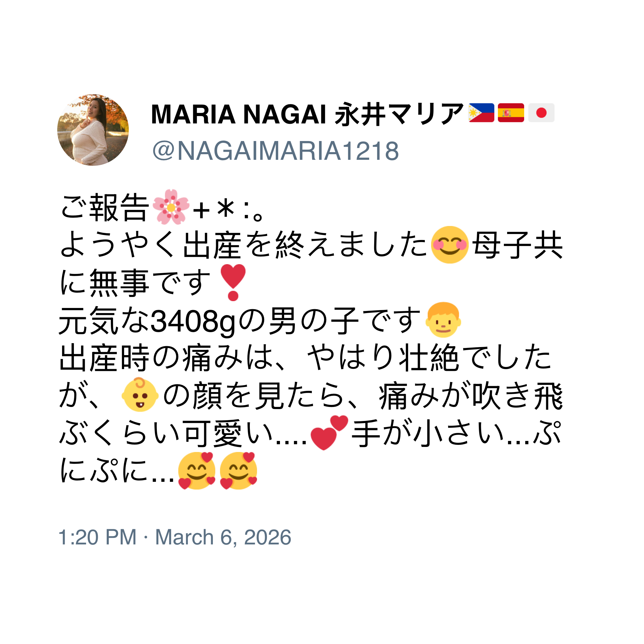This screenshot has width=644, height=644.
Task: Click the blushing smiley emoji
Action: point(450,245)
